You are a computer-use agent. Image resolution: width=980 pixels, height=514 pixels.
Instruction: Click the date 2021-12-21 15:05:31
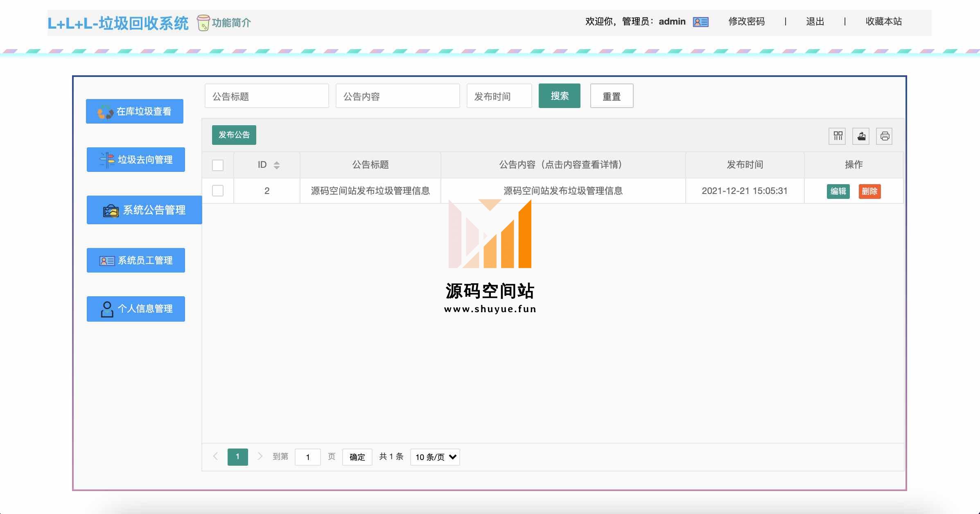point(745,191)
